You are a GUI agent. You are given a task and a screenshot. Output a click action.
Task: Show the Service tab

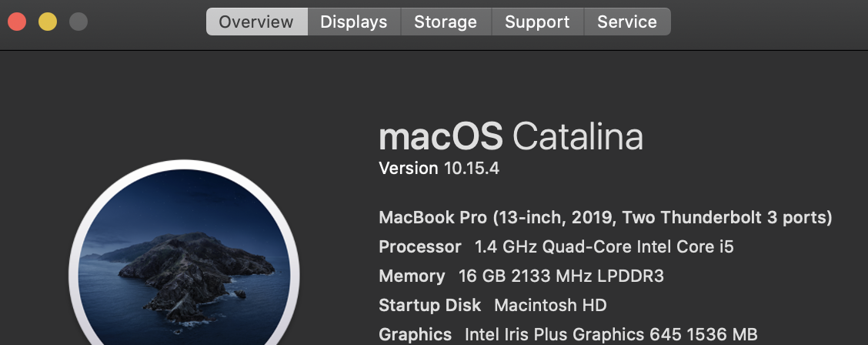(x=627, y=22)
